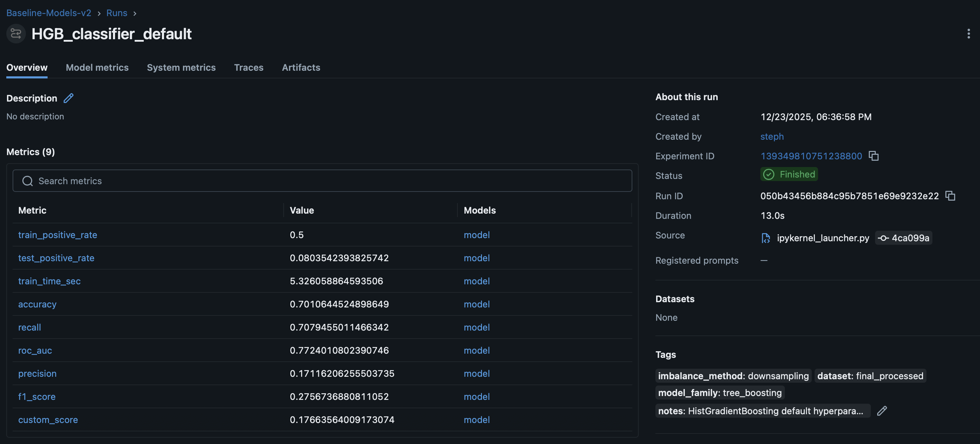Screen dimensions: 980x444
Task: Open the System metrics tab
Action: [x=182, y=67]
